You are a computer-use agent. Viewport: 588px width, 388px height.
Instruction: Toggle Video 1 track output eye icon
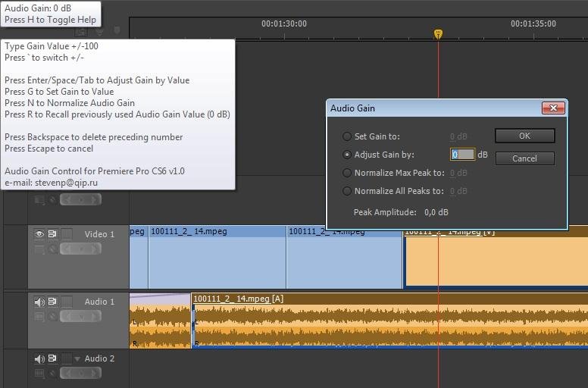pos(39,234)
